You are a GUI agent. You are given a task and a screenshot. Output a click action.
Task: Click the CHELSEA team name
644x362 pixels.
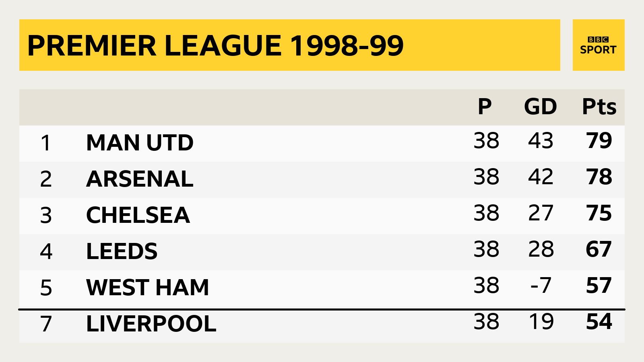138,215
